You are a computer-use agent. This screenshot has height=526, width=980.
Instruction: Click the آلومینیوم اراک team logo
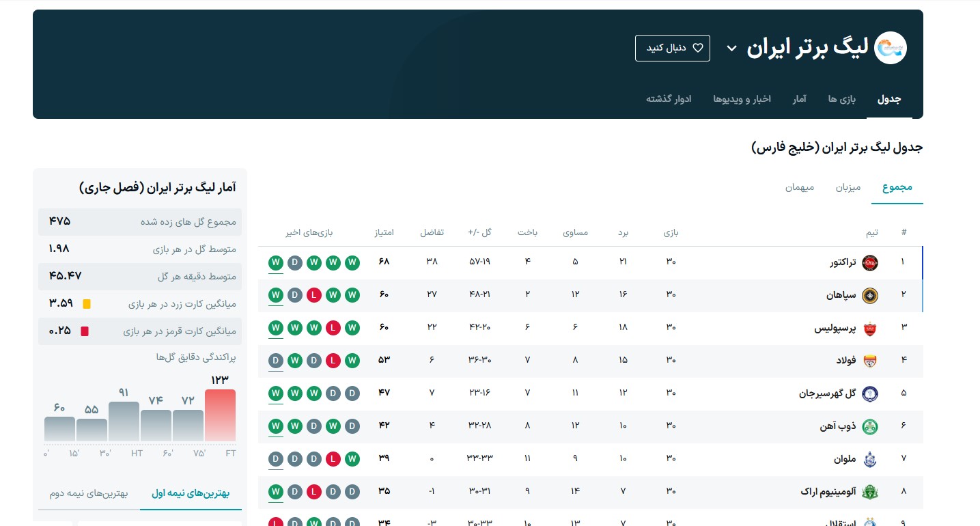pyautogui.click(x=870, y=492)
